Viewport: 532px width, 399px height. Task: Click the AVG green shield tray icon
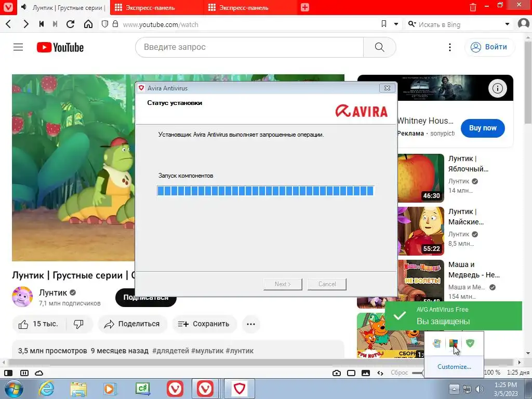point(470,343)
